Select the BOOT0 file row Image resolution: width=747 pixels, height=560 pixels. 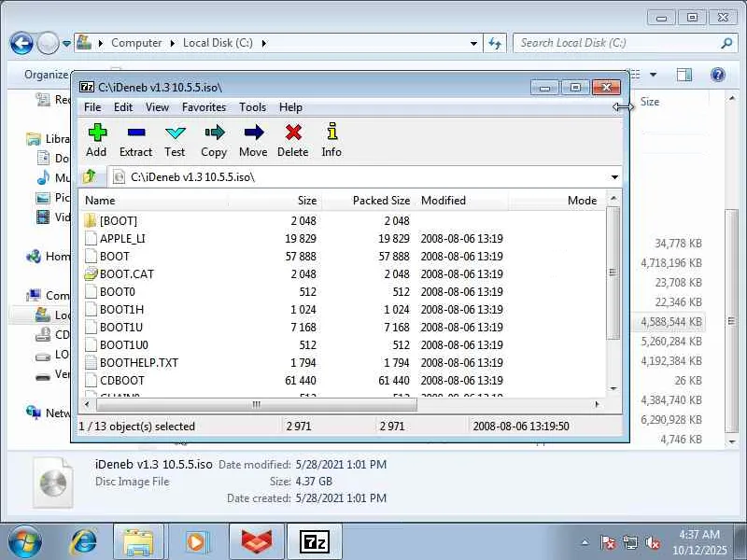343,292
